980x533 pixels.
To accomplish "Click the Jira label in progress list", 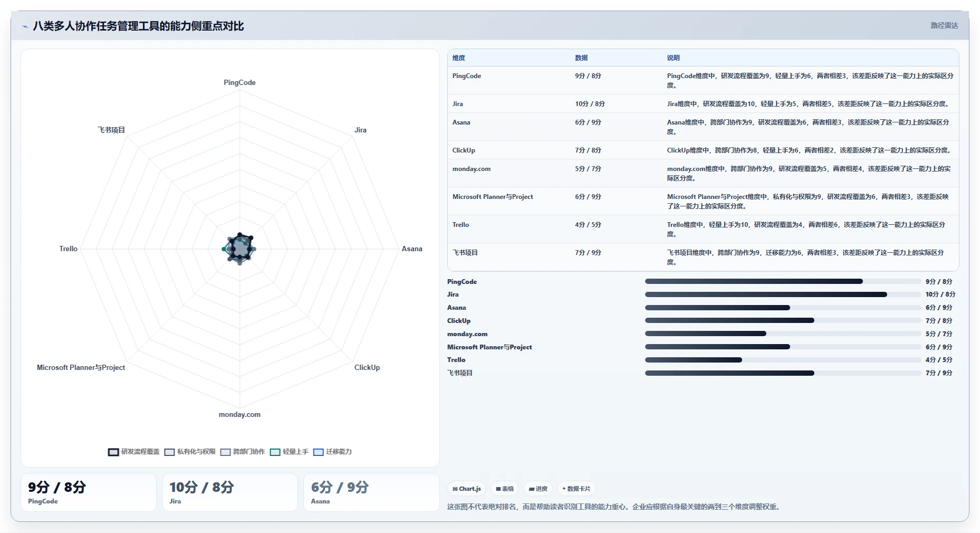I will (453, 294).
